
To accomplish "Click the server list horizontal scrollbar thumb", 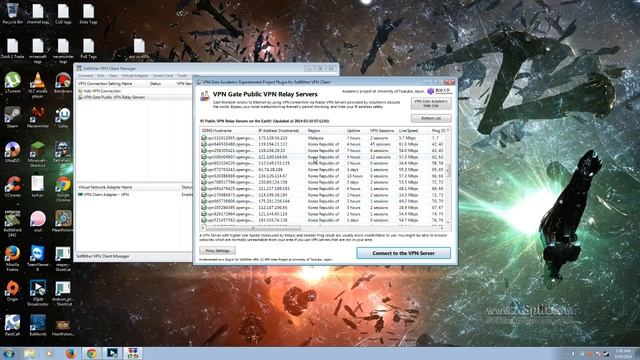I will (x=253, y=228).
